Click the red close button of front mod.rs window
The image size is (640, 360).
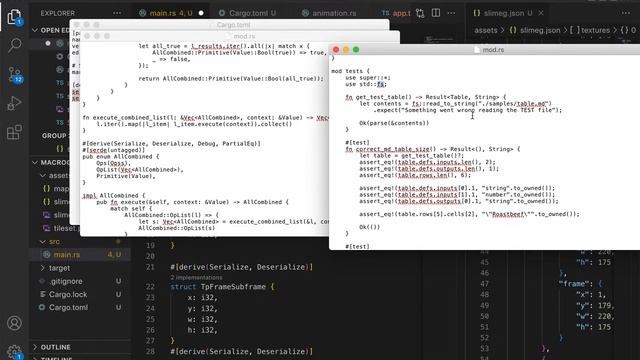pos(336,50)
